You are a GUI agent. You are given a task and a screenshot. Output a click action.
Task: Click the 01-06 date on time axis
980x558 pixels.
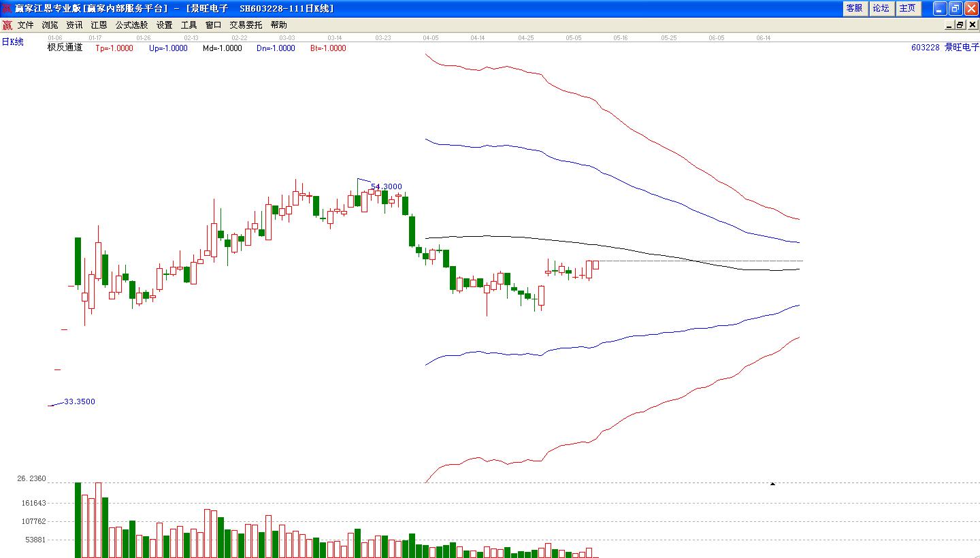pyautogui.click(x=55, y=38)
